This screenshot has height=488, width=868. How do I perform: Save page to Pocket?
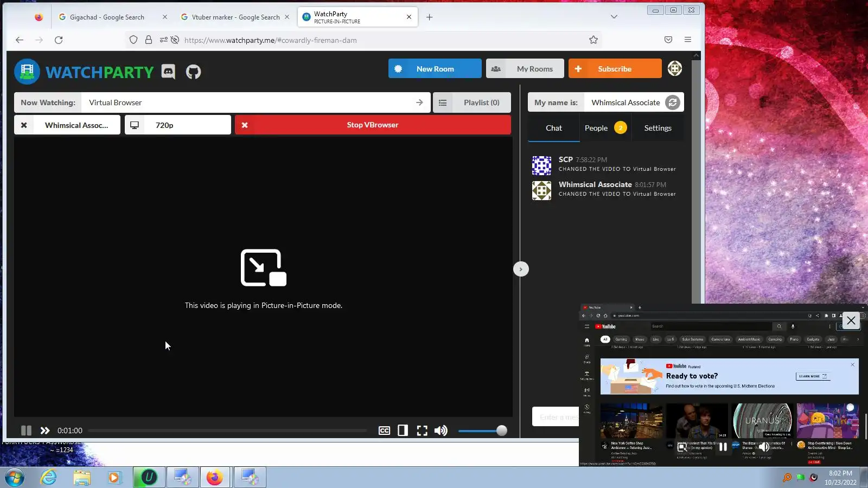tap(668, 40)
